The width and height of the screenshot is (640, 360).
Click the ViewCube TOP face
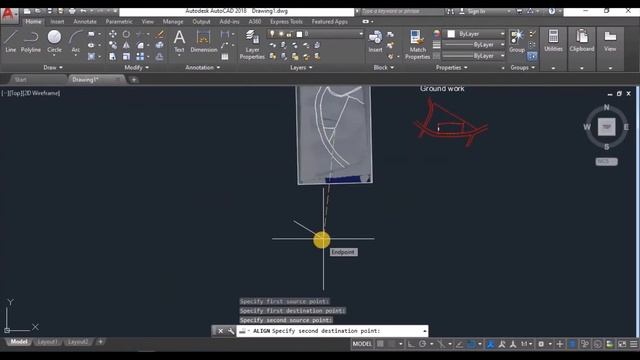click(x=607, y=127)
